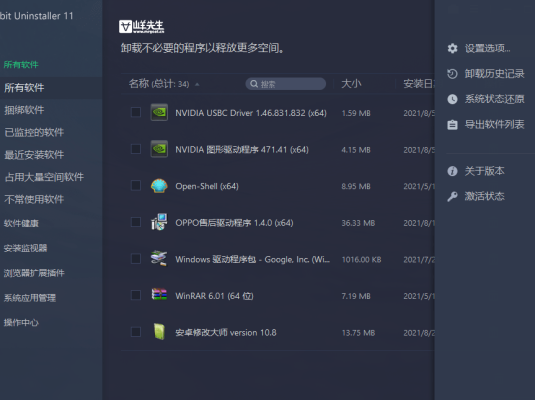The width and height of the screenshot is (535, 400).
Task: Click the WinRAR books icon
Action: [159, 295]
